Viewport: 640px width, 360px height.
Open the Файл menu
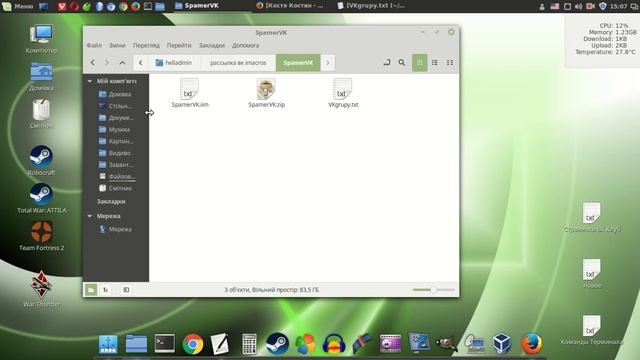(94, 45)
